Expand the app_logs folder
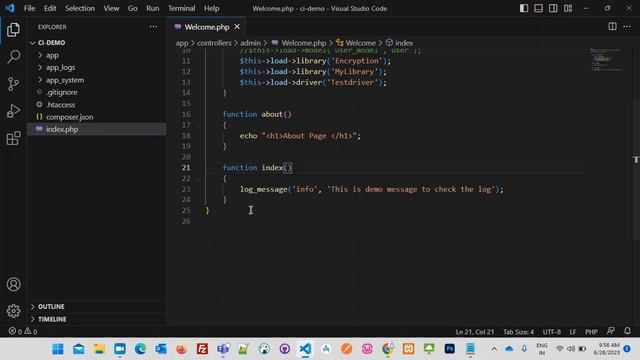Image resolution: width=640 pixels, height=360 pixels. coord(97,67)
